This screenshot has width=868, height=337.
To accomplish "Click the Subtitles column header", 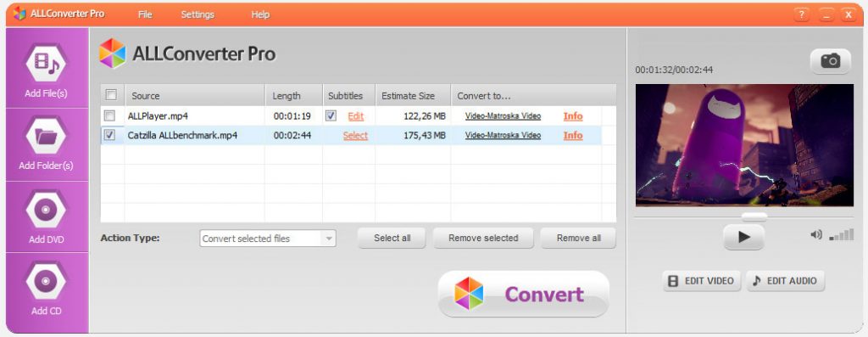I will pyautogui.click(x=348, y=95).
